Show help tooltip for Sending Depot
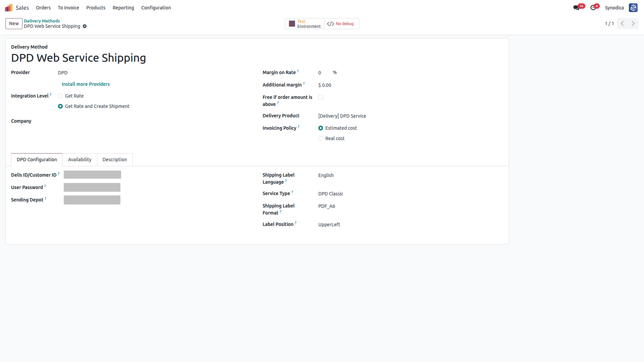644x362 pixels. point(46,198)
